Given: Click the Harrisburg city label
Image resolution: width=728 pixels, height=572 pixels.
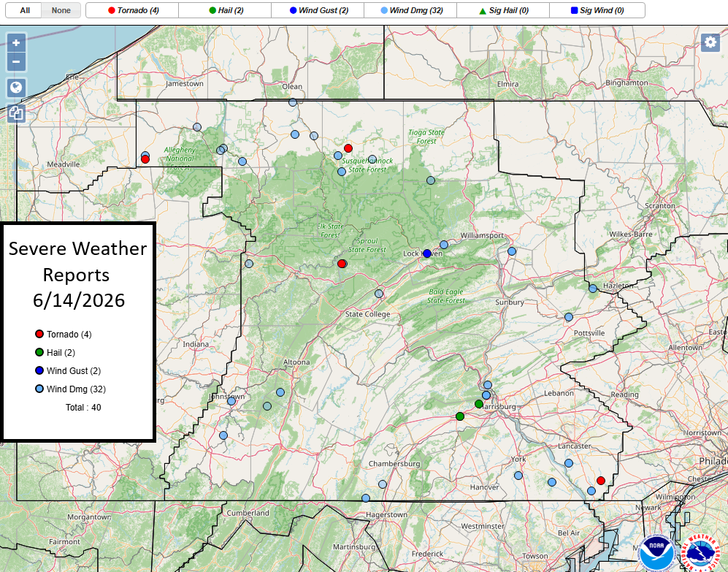Looking at the screenshot, I should (499, 407).
